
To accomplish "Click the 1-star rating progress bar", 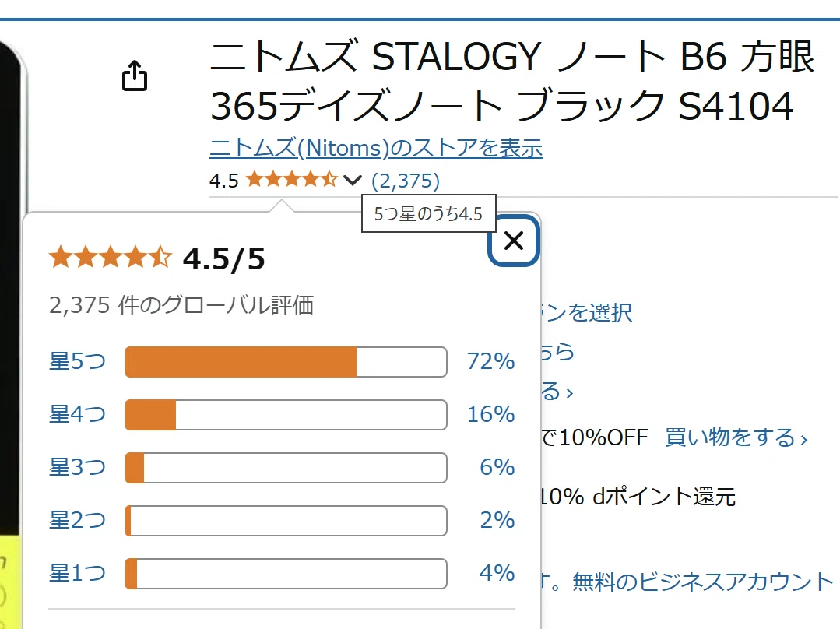I will click(x=286, y=574).
